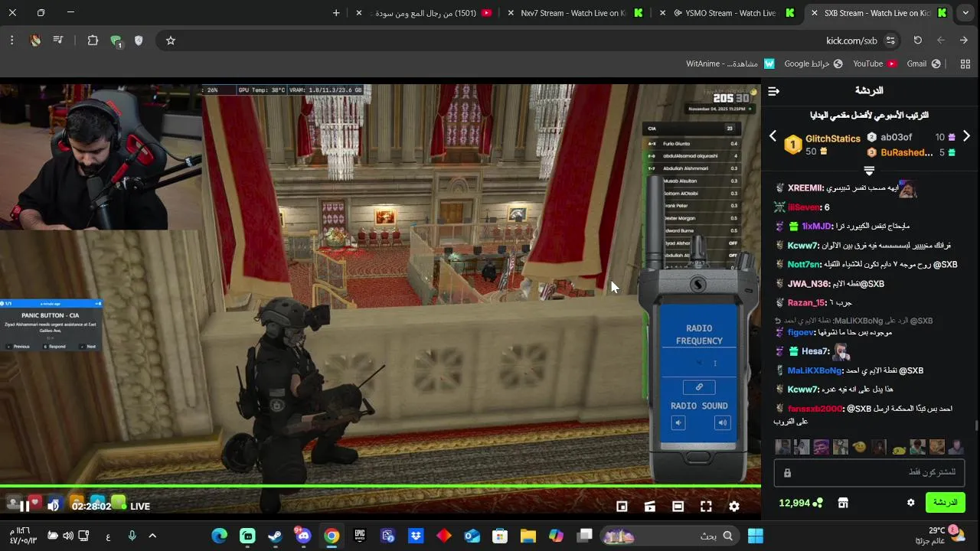Open BuRashed gifter profile
980x551 pixels.
pyautogui.click(x=906, y=152)
